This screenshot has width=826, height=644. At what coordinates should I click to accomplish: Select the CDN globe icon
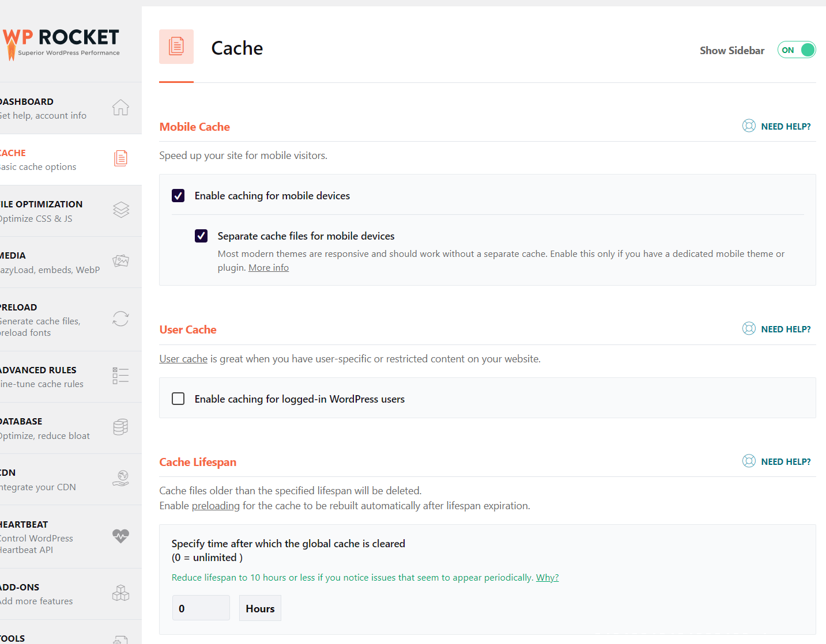(120, 478)
